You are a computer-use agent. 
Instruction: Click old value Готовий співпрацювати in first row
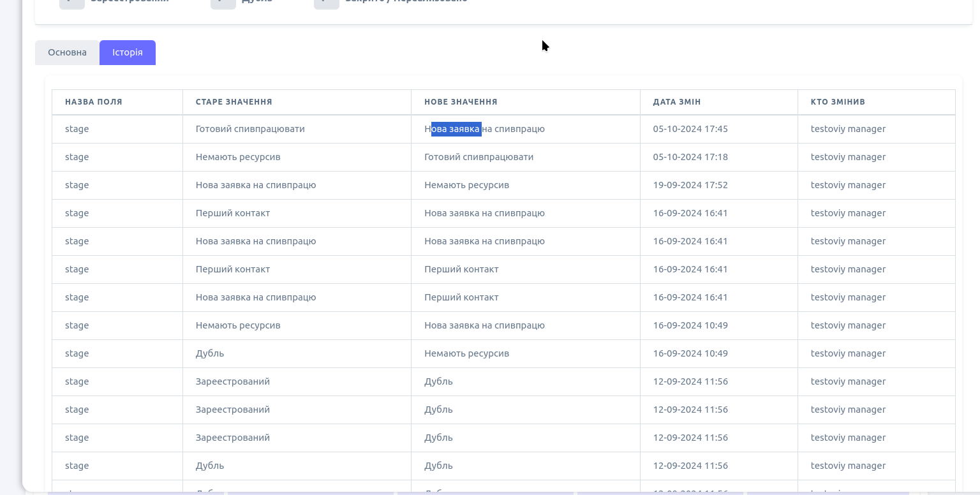[x=250, y=129]
